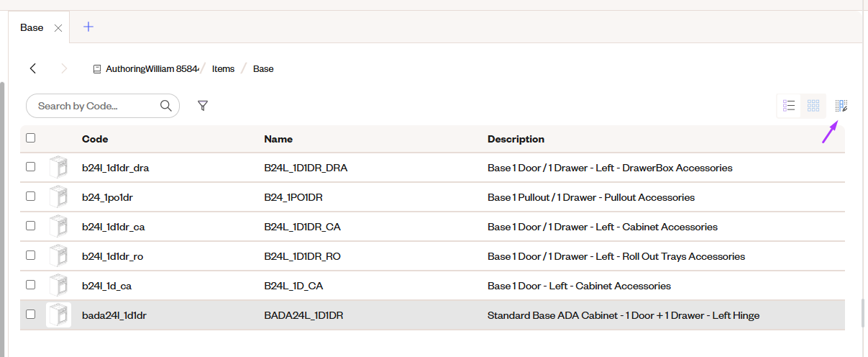This screenshot has height=357, width=868.
Task: Click the back navigation arrow
Action: point(32,68)
